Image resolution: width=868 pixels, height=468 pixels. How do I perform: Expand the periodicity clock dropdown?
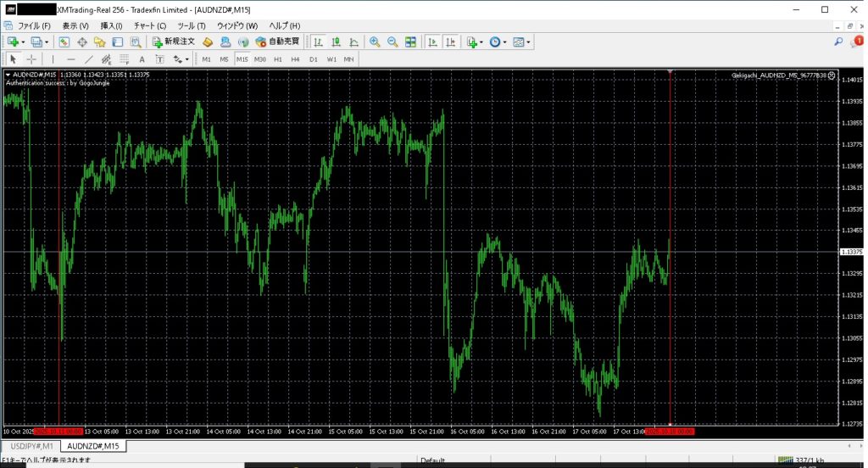[505, 42]
